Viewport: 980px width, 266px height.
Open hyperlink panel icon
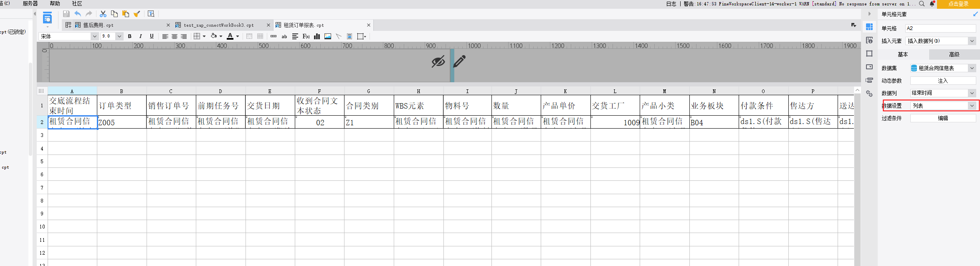coord(869,94)
